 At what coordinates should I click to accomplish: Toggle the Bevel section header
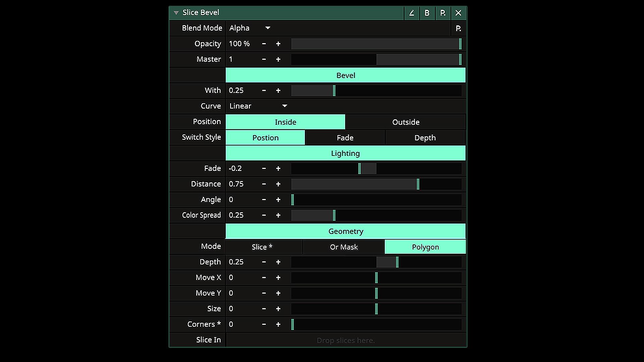[345, 75]
